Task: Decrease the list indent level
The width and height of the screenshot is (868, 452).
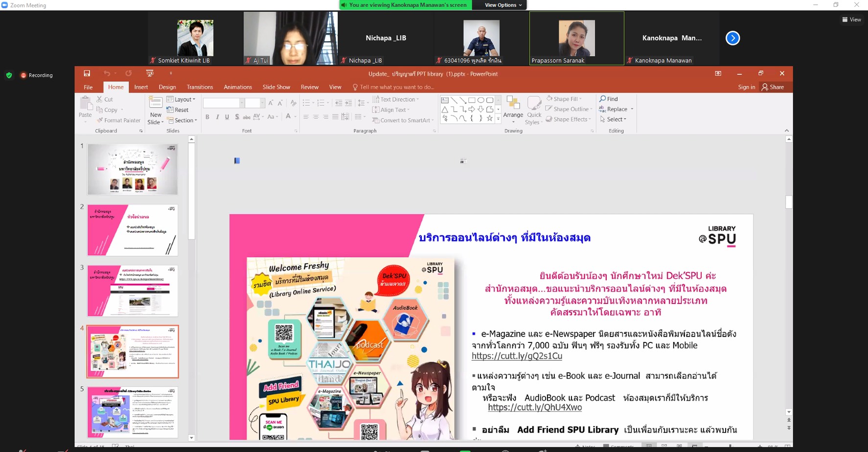Action: [339, 103]
